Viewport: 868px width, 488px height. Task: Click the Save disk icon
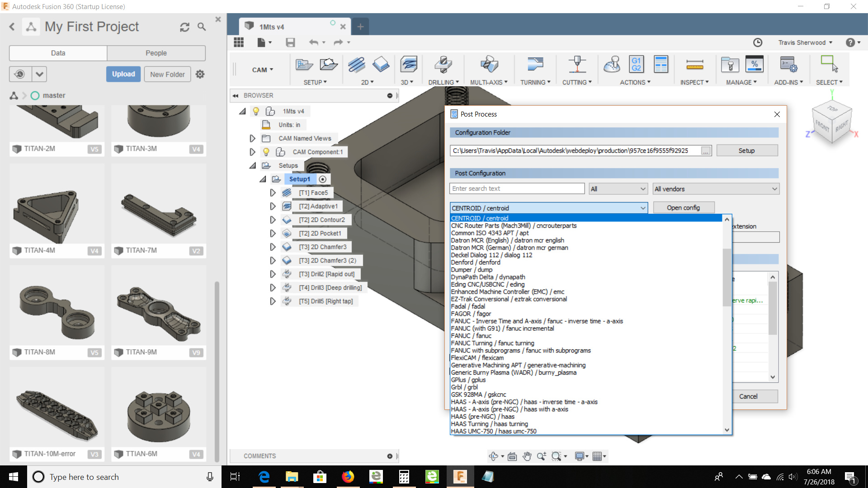point(290,42)
